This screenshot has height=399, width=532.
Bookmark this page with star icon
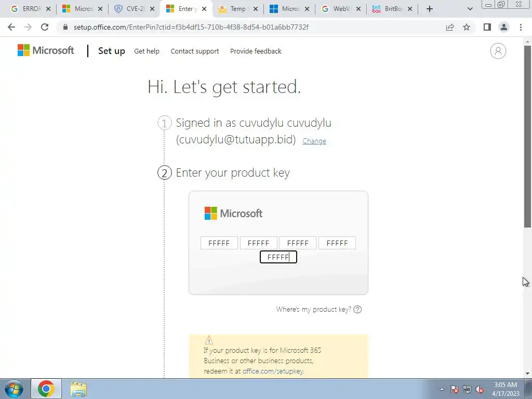(x=467, y=27)
